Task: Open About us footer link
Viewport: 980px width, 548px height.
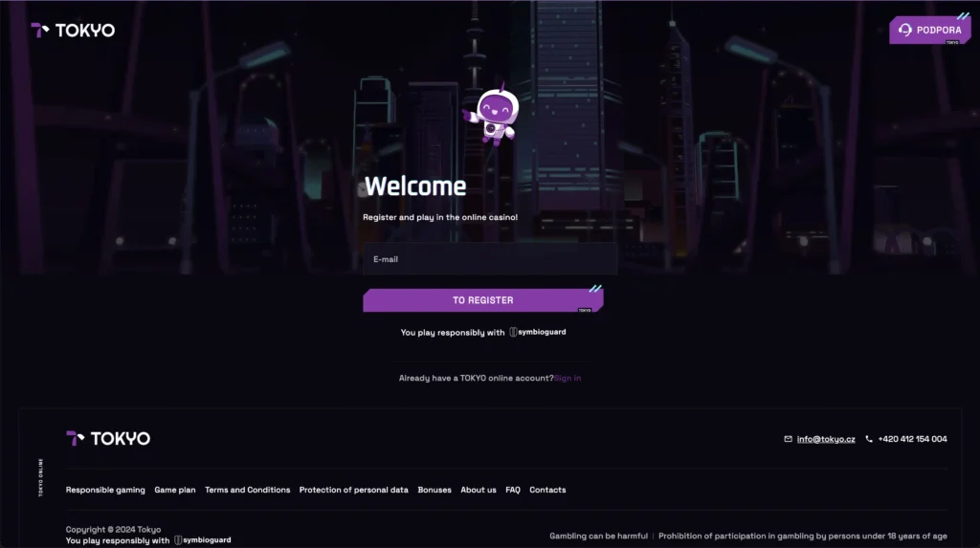Action: click(479, 490)
